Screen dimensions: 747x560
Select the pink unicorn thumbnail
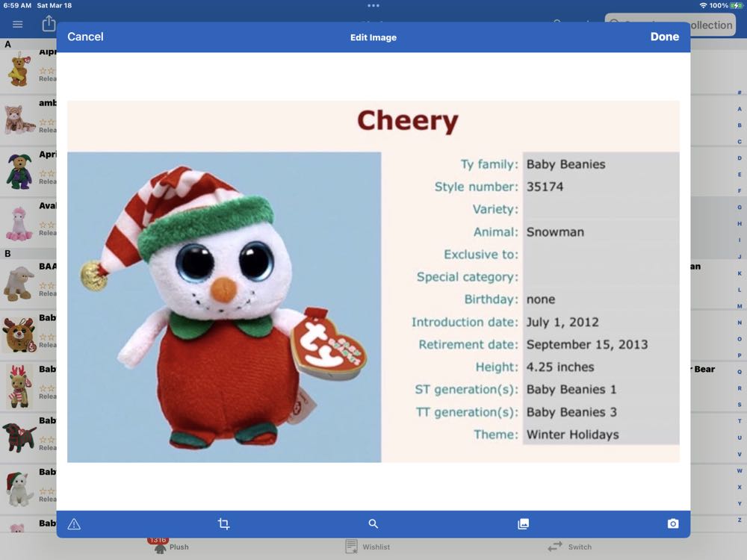[19, 223]
